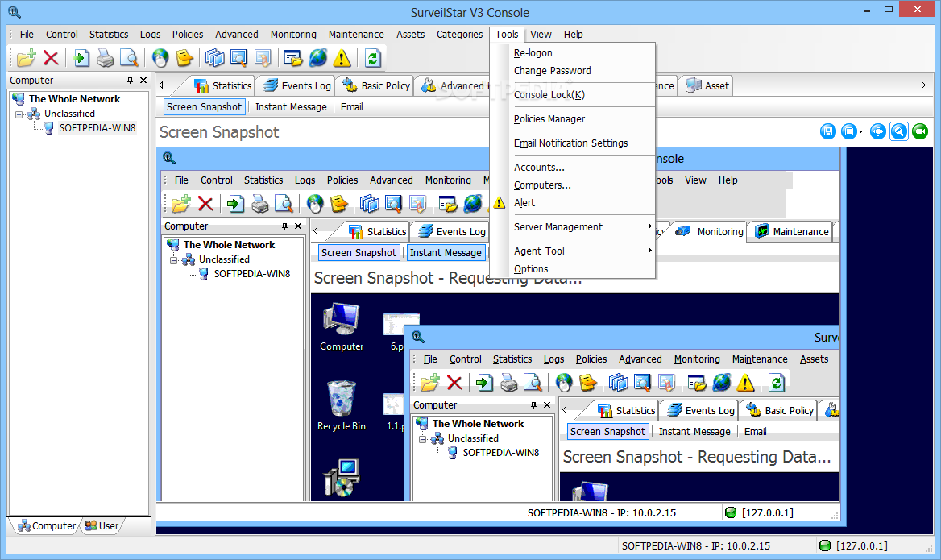Screen dimensions: 941x560
Task: Select outer Instant Message sub-tab
Action: coord(291,107)
